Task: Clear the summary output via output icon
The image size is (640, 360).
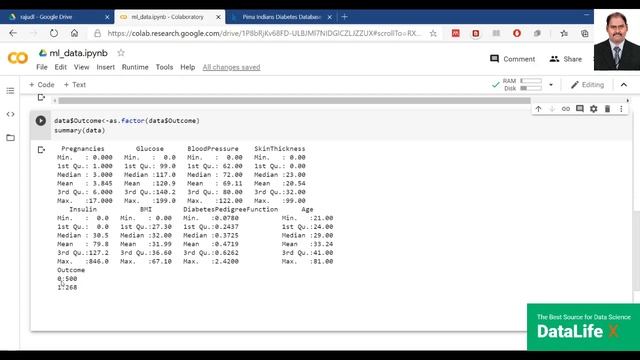Action: [41, 150]
